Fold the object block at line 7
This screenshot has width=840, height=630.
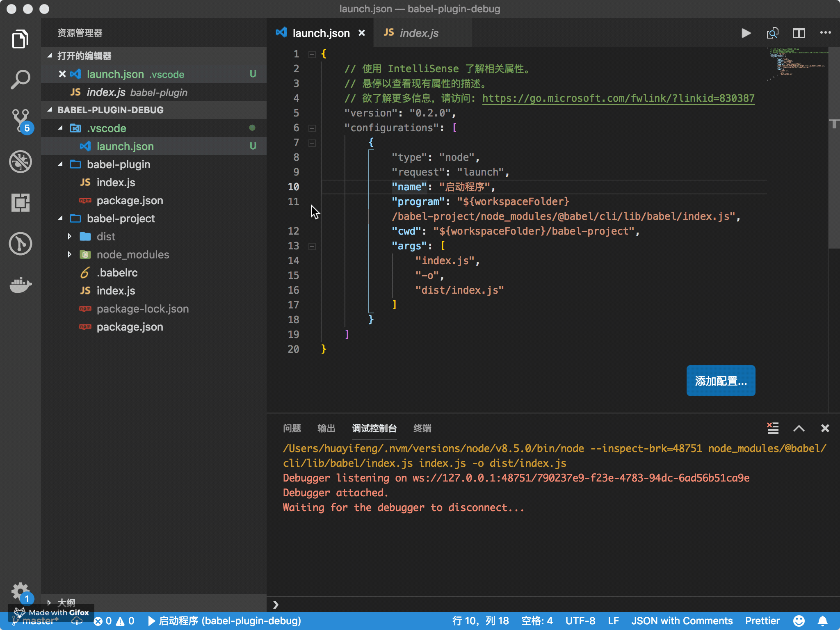point(312,143)
